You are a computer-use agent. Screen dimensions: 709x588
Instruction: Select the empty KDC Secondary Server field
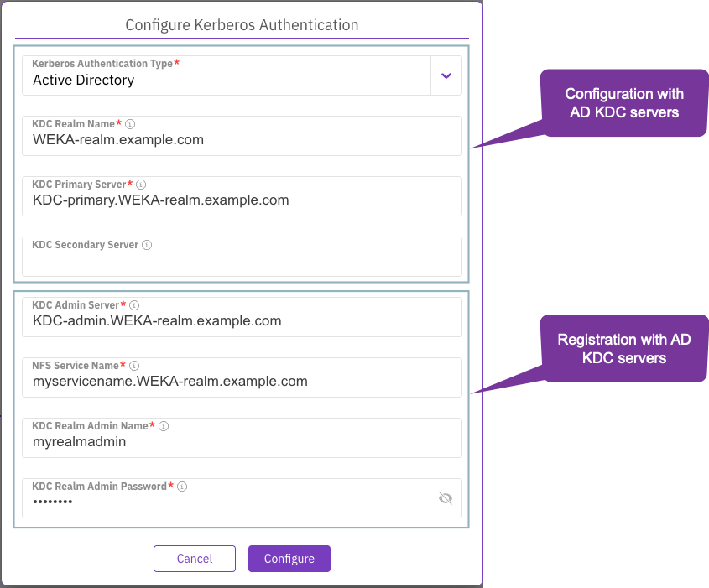coord(242,263)
